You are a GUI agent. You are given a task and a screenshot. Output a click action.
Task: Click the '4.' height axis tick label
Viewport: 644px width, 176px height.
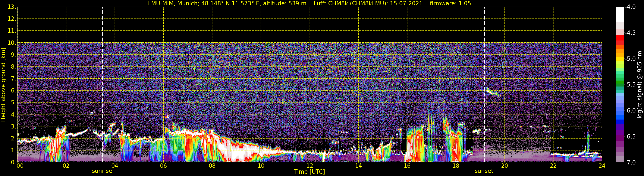[13, 115]
